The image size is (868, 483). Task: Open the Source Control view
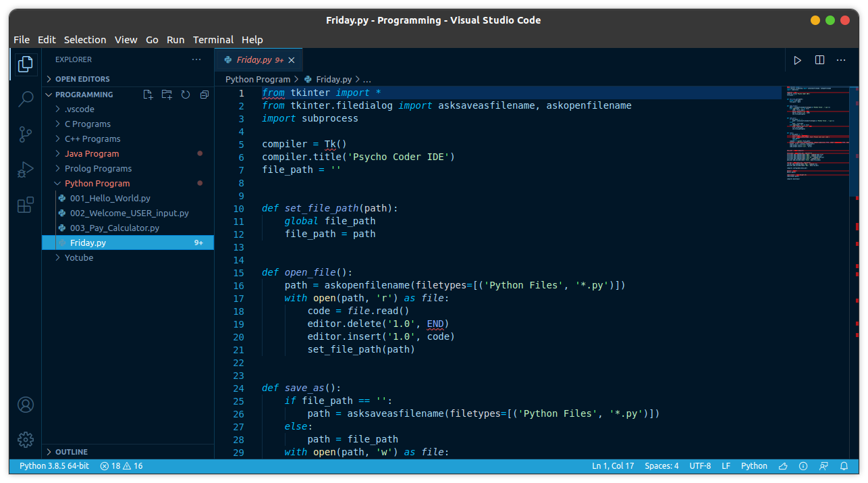tap(26, 134)
